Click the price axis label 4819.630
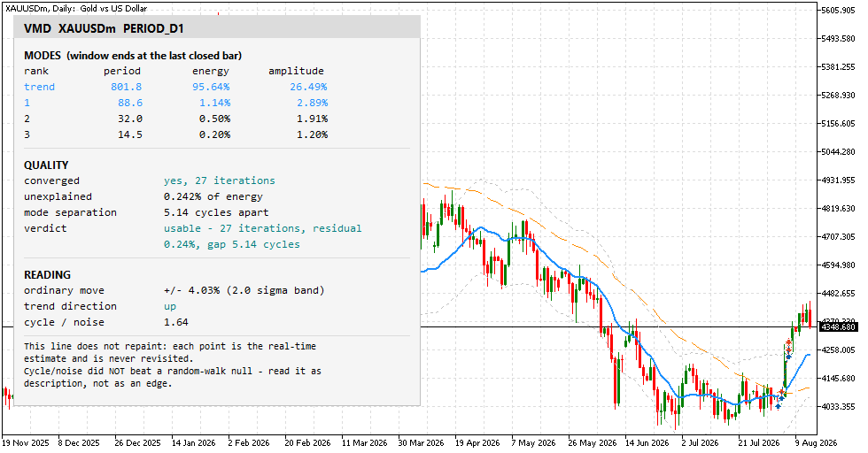 [838, 209]
